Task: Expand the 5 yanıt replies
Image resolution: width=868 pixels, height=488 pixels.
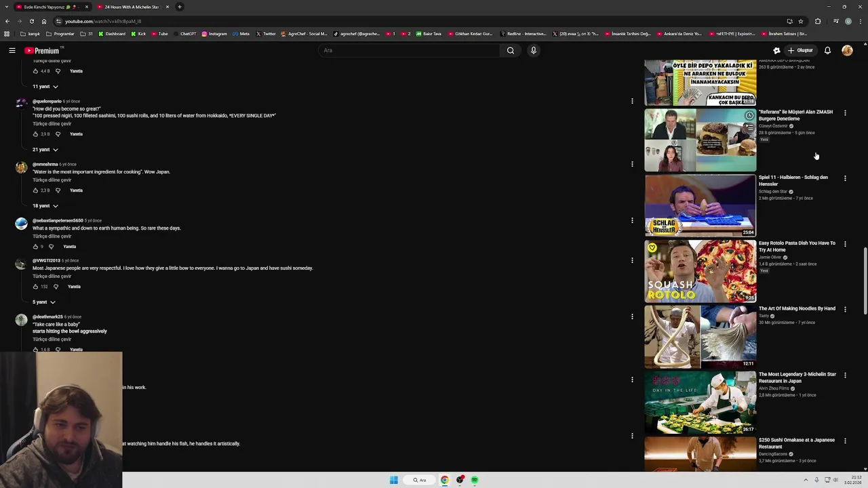Action: (x=44, y=302)
